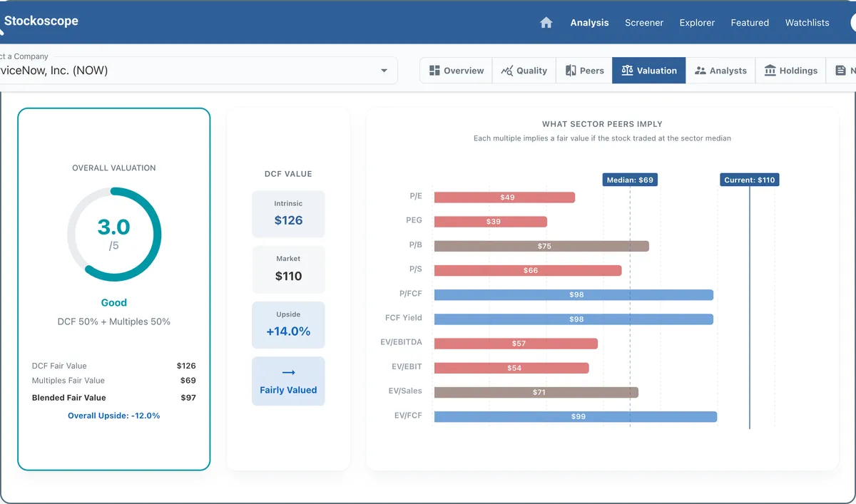Click the Valuation scales icon
Viewport: 856px width, 504px height.
627,71
